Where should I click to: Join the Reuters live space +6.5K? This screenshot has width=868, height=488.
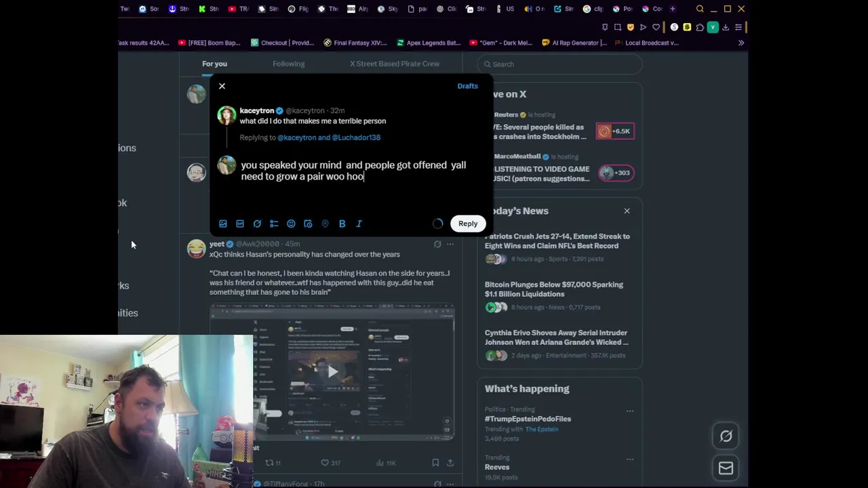pos(615,131)
